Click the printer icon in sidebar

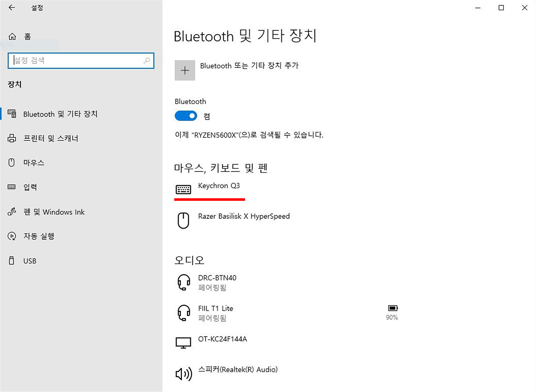[x=12, y=138]
